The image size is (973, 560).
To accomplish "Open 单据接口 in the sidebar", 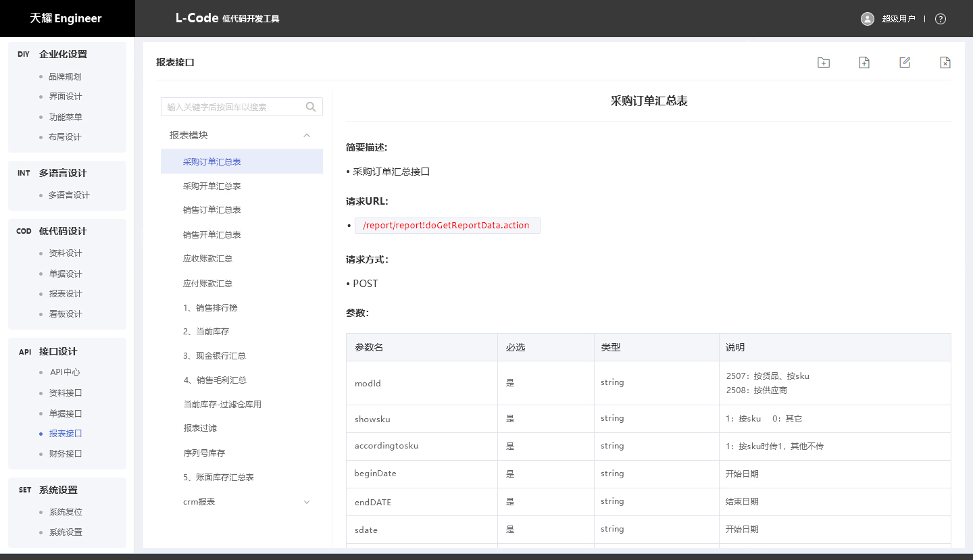I will click(x=66, y=413).
